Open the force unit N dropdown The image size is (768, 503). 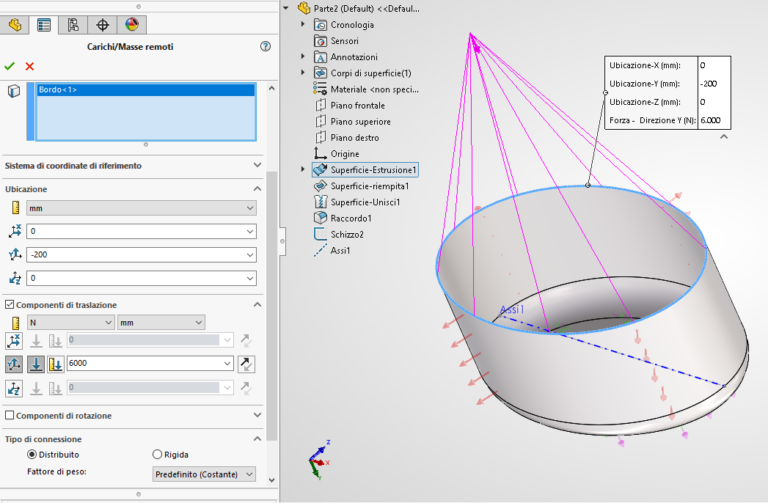pos(70,322)
